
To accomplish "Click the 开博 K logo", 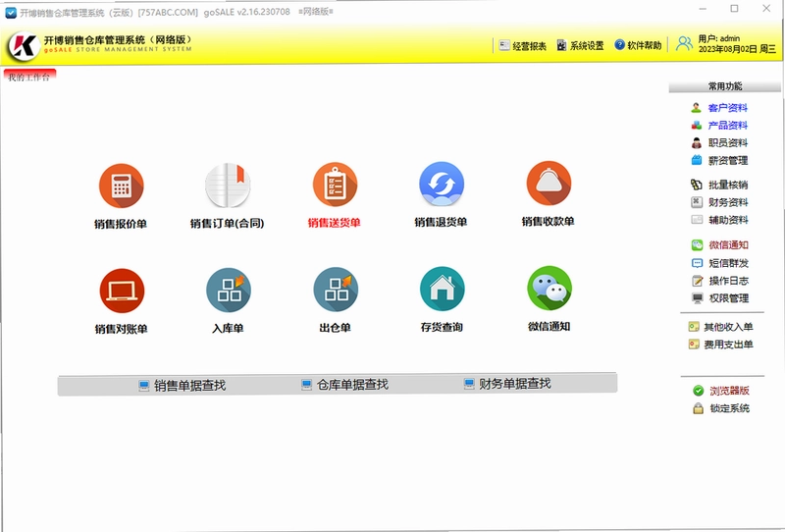I will pyautogui.click(x=23, y=45).
